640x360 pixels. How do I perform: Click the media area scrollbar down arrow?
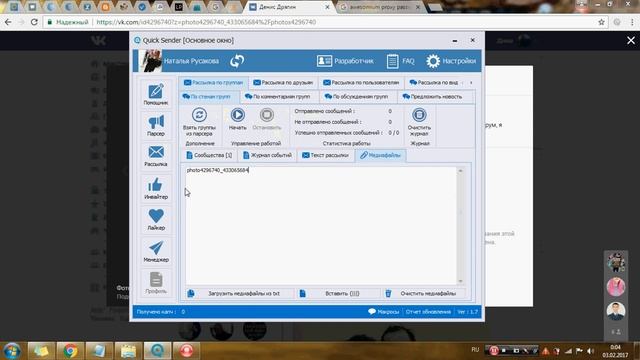coord(460,281)
